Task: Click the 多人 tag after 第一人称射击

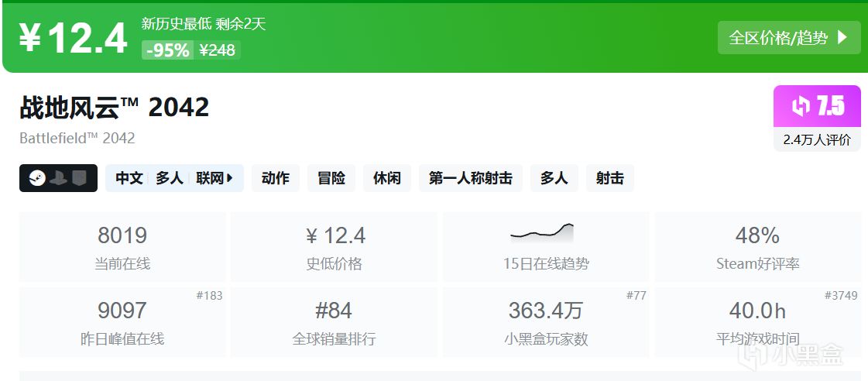Action: coord(554,178)
